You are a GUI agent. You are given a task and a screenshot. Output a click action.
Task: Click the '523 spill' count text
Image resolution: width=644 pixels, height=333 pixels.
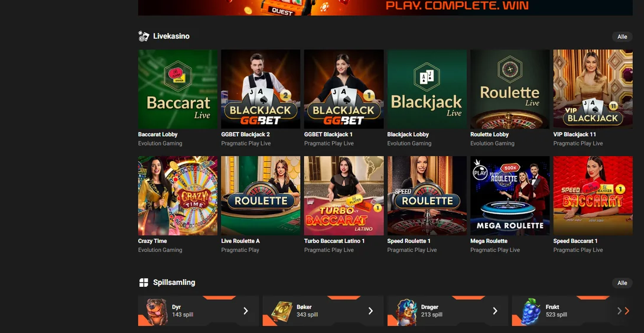(557, 315)
